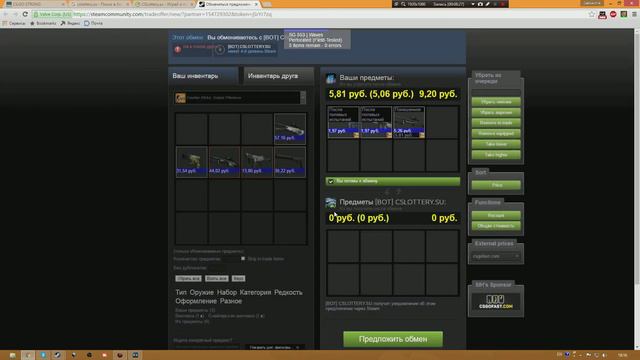Toggle the Stop in trade items checkbox
640x360 pixels.
(243, 258)
